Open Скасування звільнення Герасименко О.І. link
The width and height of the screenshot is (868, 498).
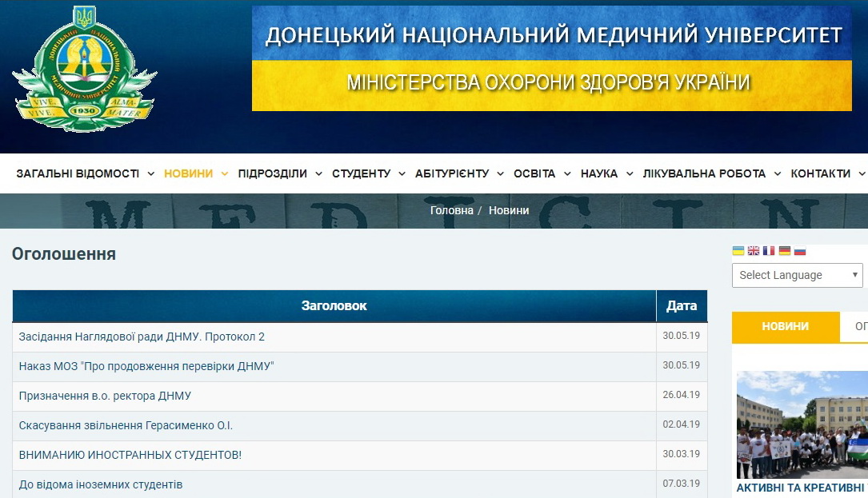pyautogui.click(x=126, y=425)
